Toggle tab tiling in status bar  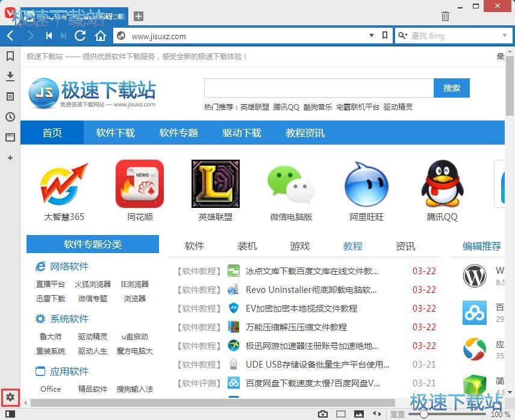[x=341, y=414]
